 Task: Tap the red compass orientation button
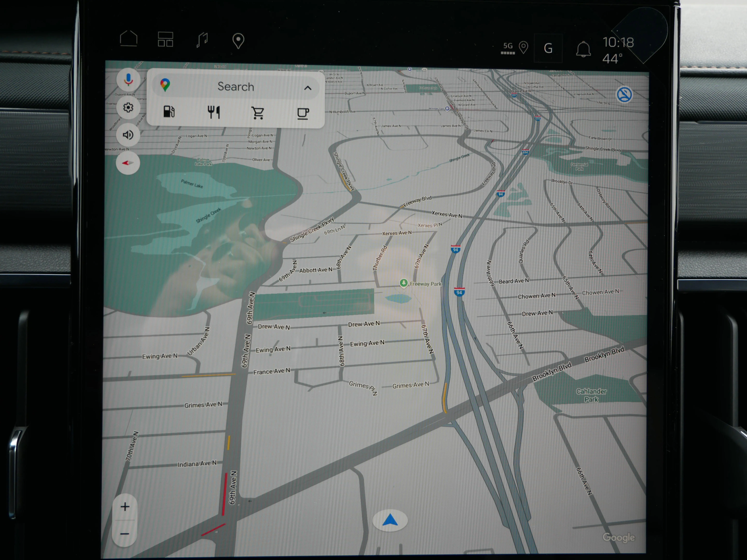(x=128, y=163)
